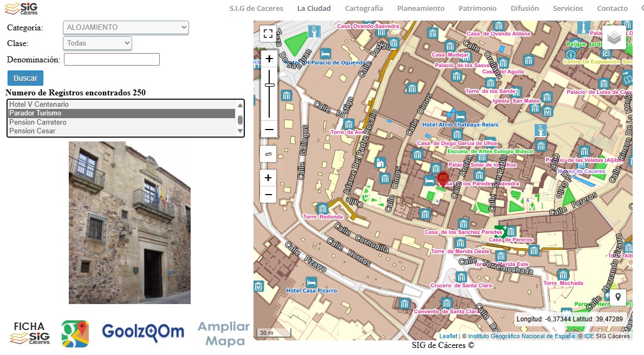Click the geolocation pin icon on the map
The image size is (644, 355).
pyautogui.click(x=618, y=297)
